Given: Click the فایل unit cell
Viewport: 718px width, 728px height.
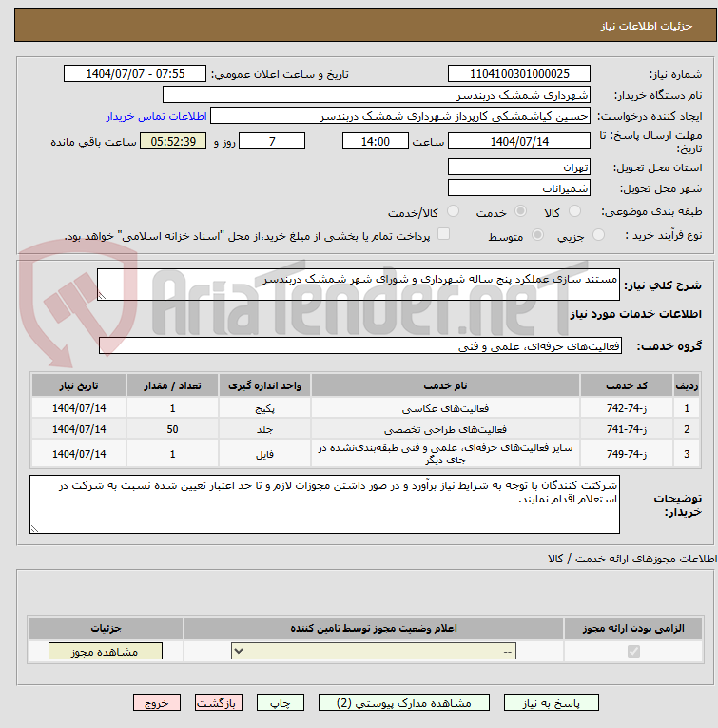Looking at the screenshot, I should point(264,454).
